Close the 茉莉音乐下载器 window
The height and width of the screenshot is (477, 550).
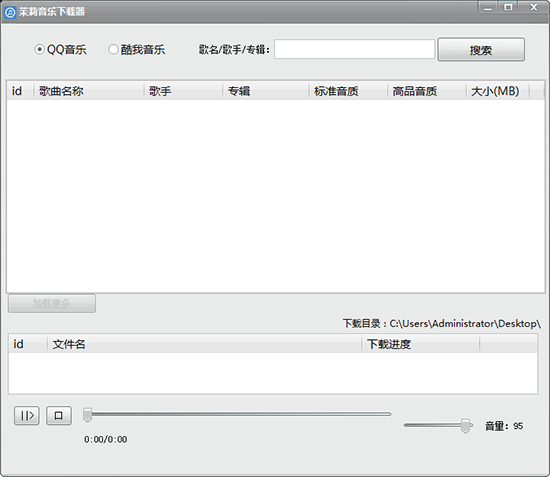534,7
